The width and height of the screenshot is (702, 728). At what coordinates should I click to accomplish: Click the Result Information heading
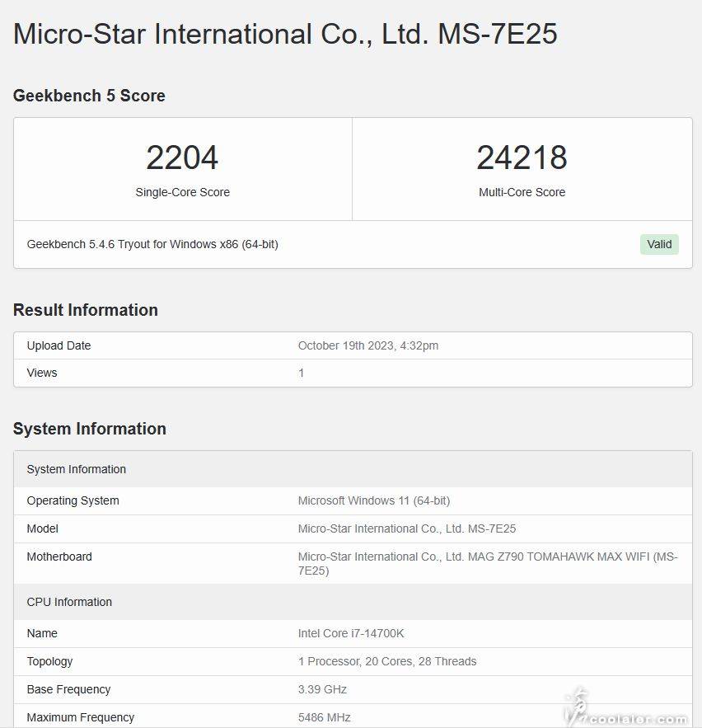tap(86, 310)
